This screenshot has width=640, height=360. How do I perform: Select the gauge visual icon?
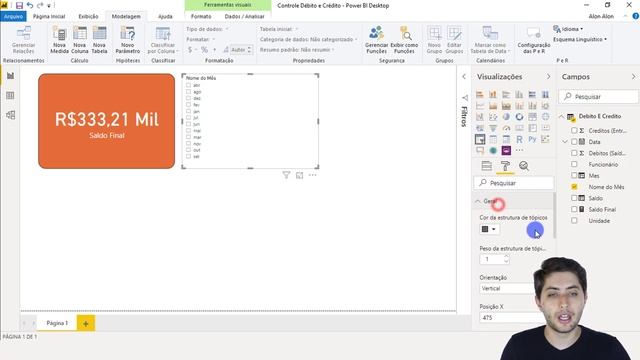pyautogui.click(x=506, y=128)
